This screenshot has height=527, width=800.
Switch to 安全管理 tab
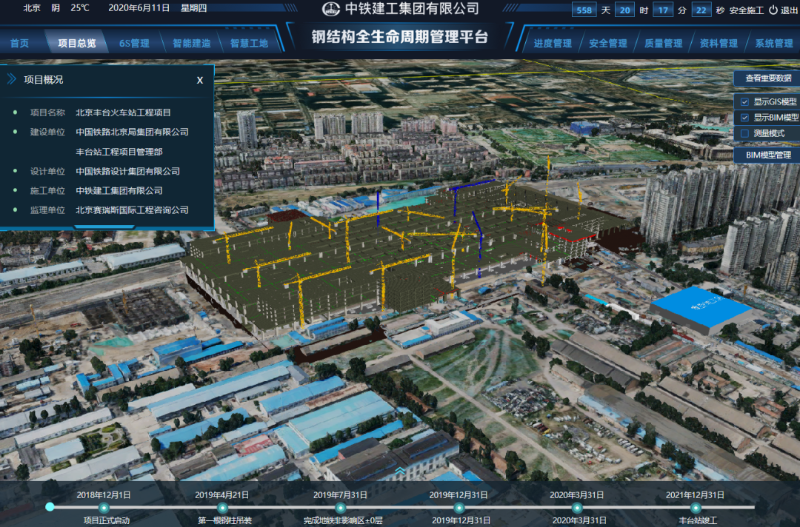[x=608, y=43]
